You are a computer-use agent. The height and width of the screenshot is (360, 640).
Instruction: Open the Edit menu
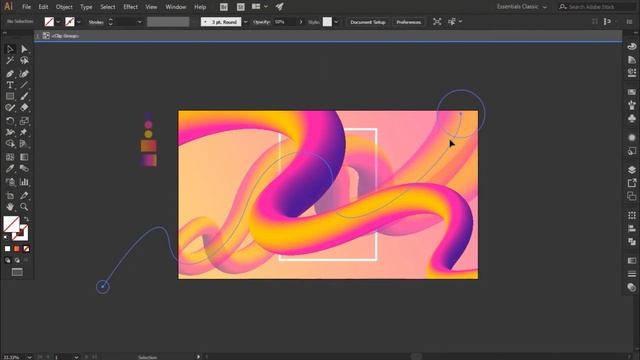click(x=43, y=7)
